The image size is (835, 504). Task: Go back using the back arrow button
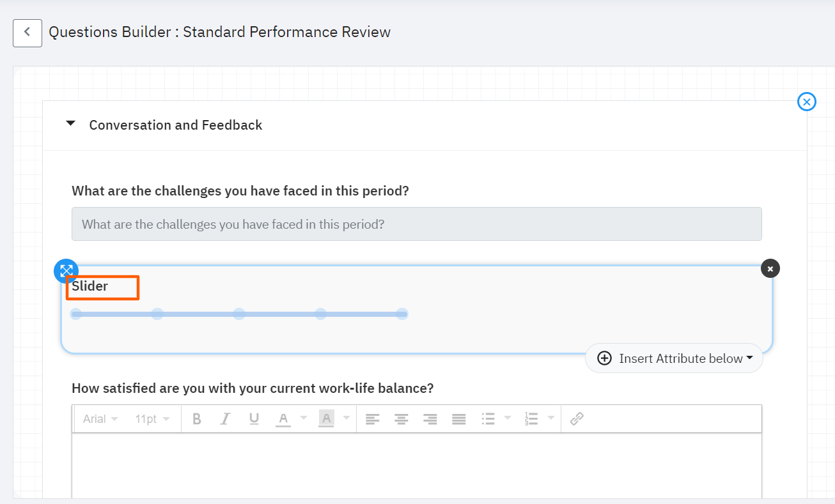click(x=27, y=33)
